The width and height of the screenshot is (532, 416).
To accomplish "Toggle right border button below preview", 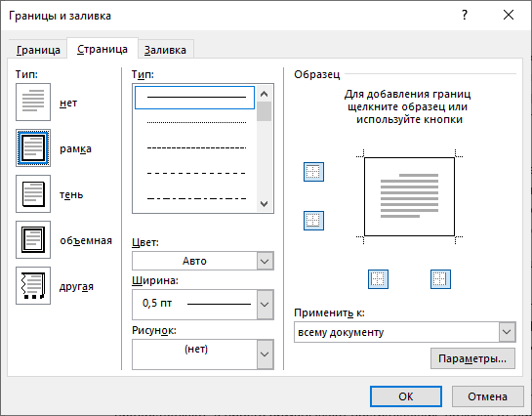I will click(x=440, y=279).
